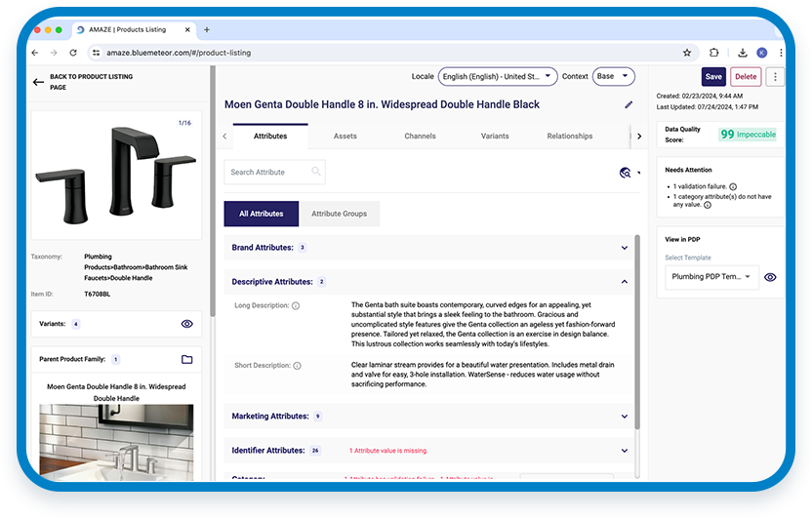Click the Identifier Attributes count badge 26
Image resolution: width=812 pixels, height=518 pixels.
tap(315, 451)
